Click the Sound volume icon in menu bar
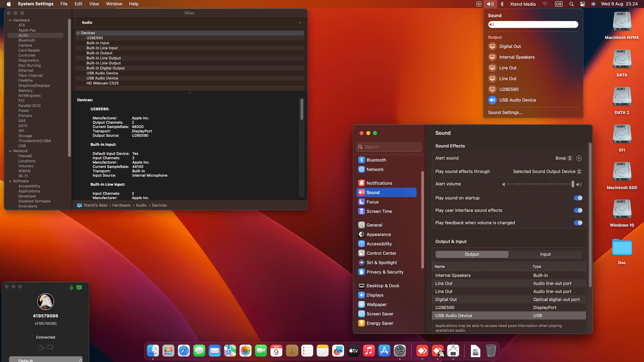644x362 pixels. click(490, 4)
